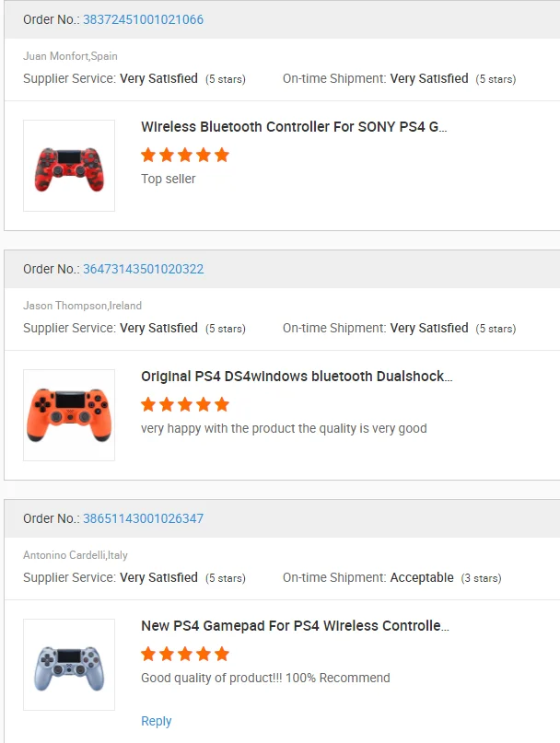Reply to Antonino Cardelli's review
This screenshot has width=560, height=743.
click(156, 721)
